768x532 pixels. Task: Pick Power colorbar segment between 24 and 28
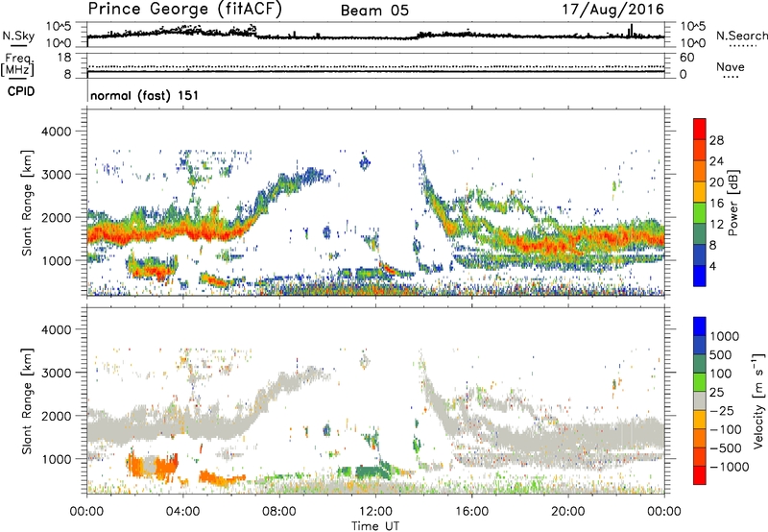point(700,151)
